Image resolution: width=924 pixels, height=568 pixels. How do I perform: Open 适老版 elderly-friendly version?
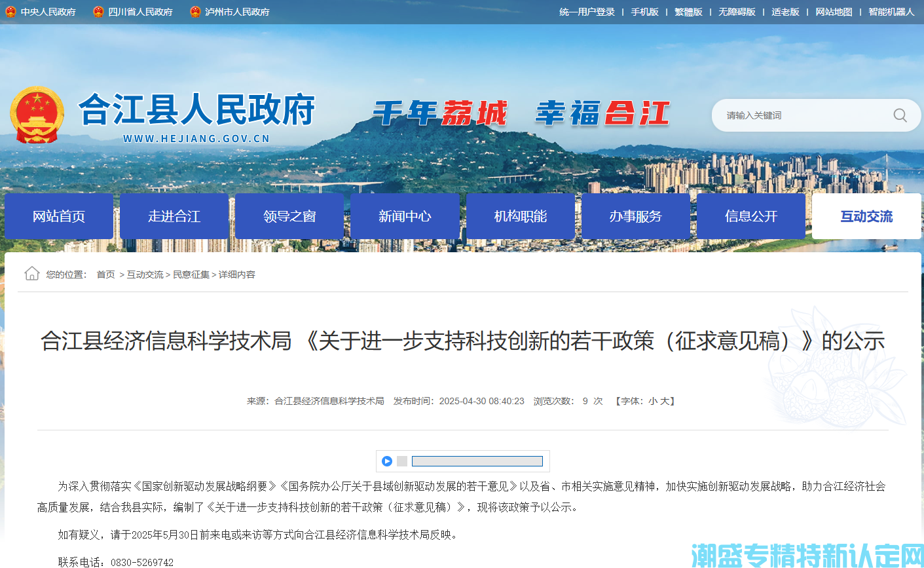coord(786,12)
